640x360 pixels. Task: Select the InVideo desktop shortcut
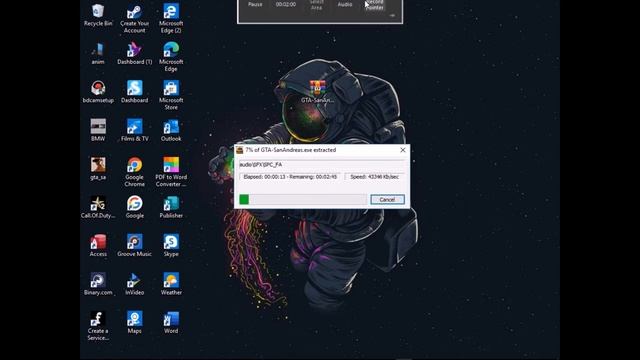click(134, 284)
